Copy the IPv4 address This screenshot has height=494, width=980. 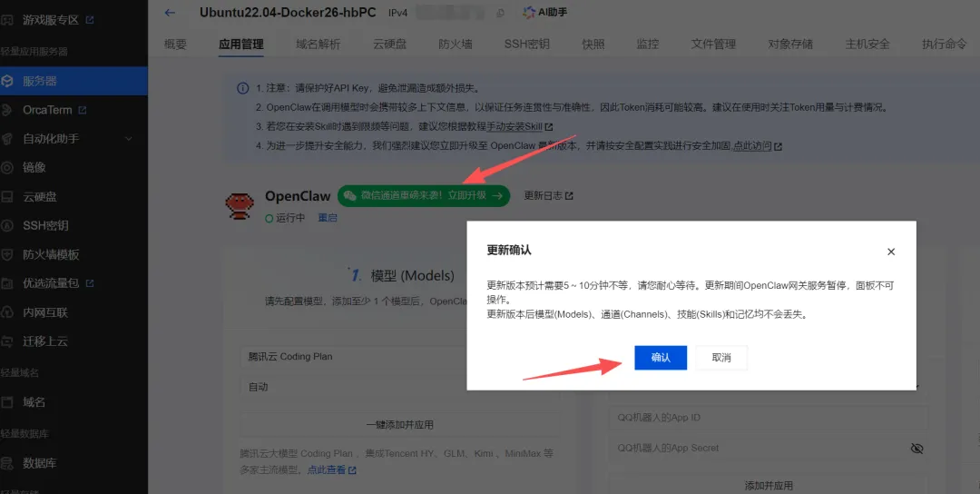(500, 13)
